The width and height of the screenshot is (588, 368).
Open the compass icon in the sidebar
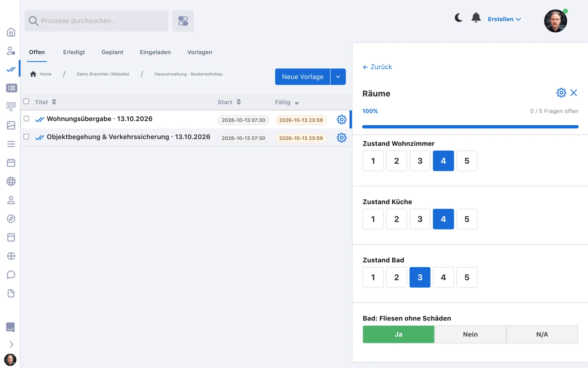[11, 219]
